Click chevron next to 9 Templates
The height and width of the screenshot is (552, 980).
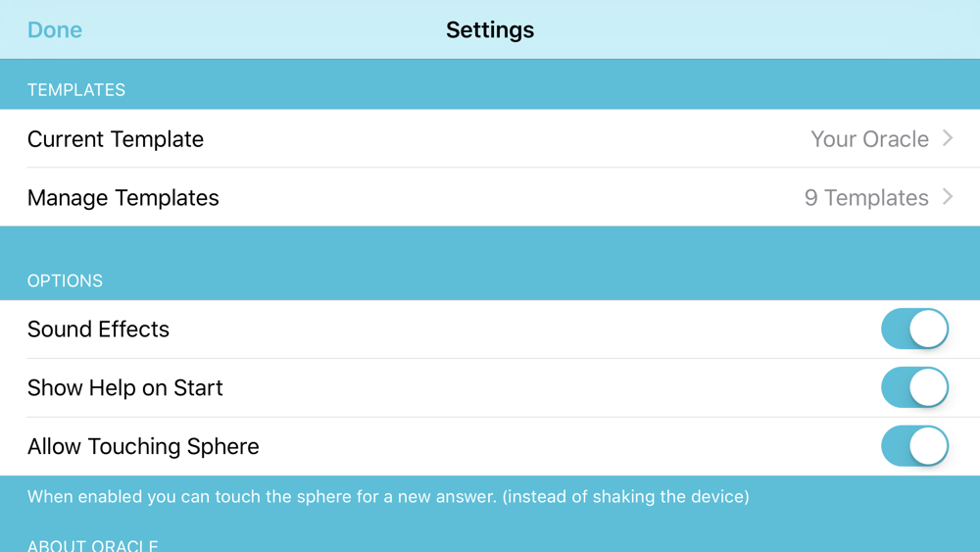coord(948,197)
